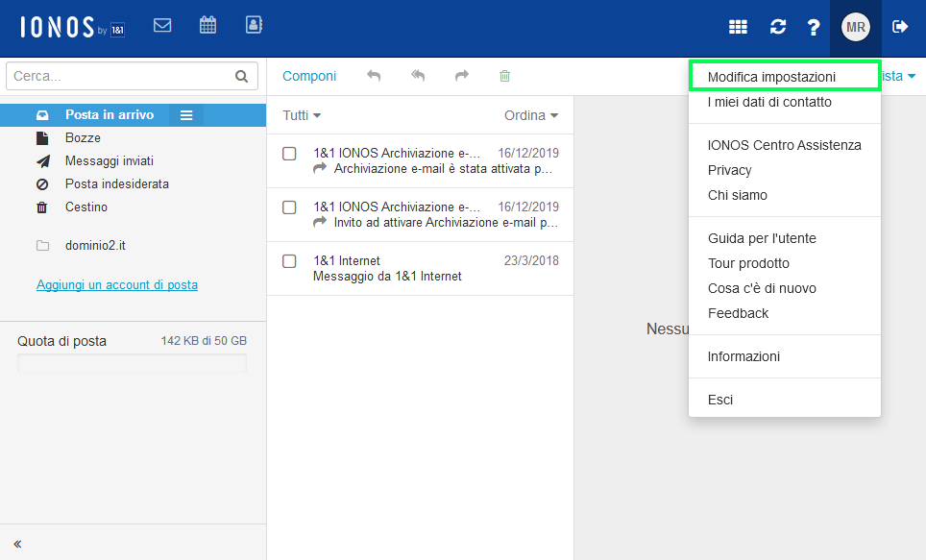Click the forward arrow icon

click(x=462, y=76)
